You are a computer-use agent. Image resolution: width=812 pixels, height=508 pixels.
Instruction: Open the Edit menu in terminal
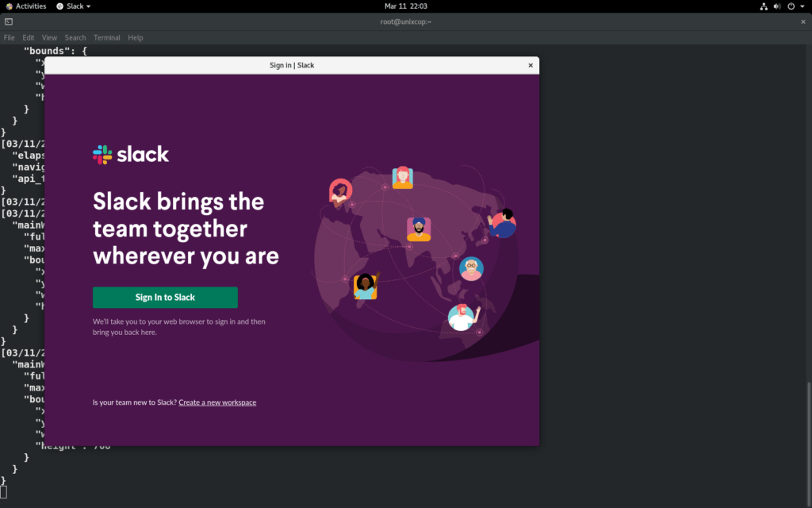click(29, 37)
